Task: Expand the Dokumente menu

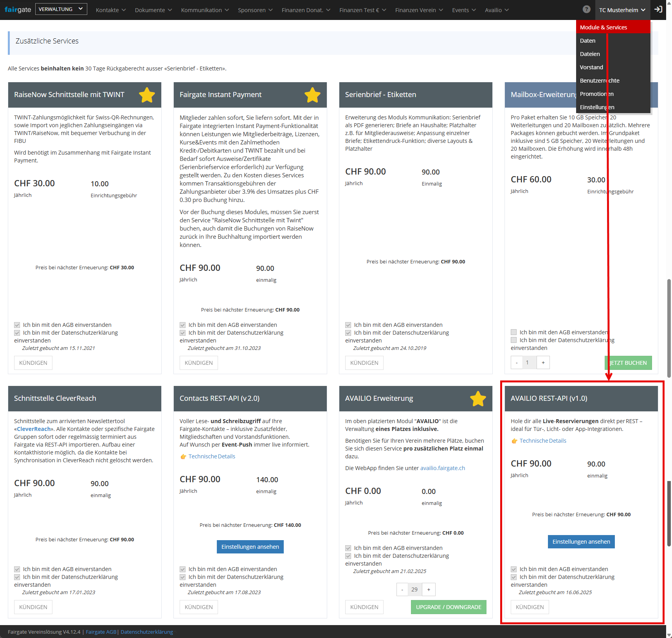Action: coord(153,10)
